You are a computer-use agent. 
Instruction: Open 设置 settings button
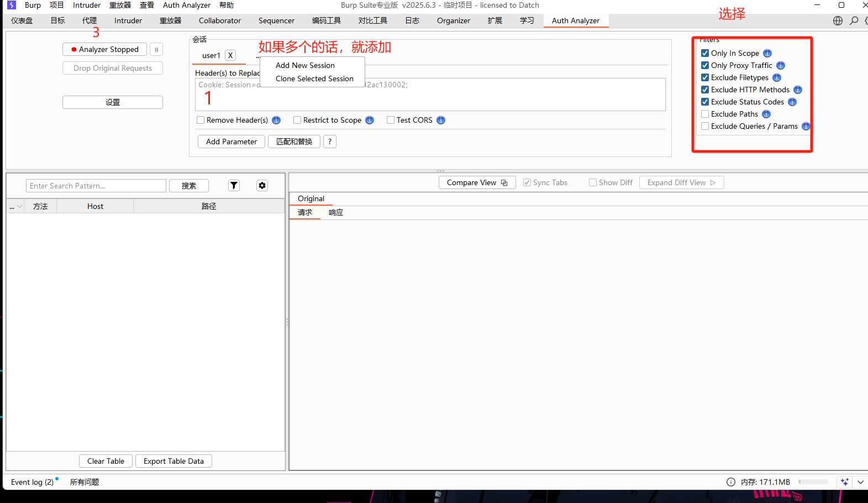(x=113, y=102)
